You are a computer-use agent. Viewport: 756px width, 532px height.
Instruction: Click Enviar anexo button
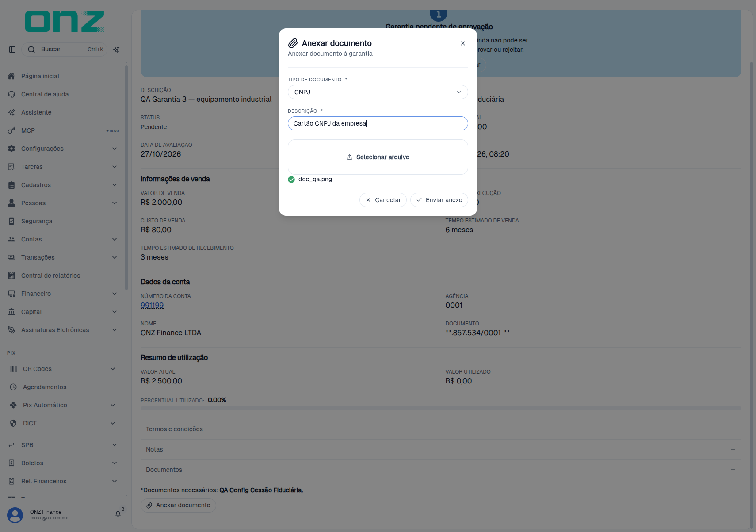pos(439,200)
